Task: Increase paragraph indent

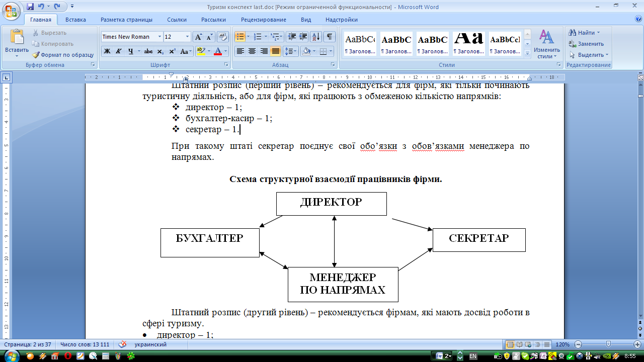Action: 303,37
